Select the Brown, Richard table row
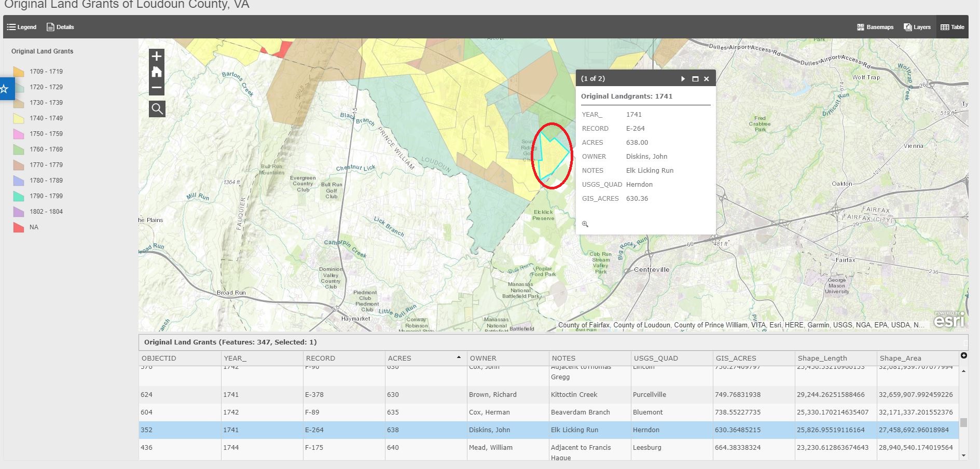980x469 pixels. coord(492,395)
